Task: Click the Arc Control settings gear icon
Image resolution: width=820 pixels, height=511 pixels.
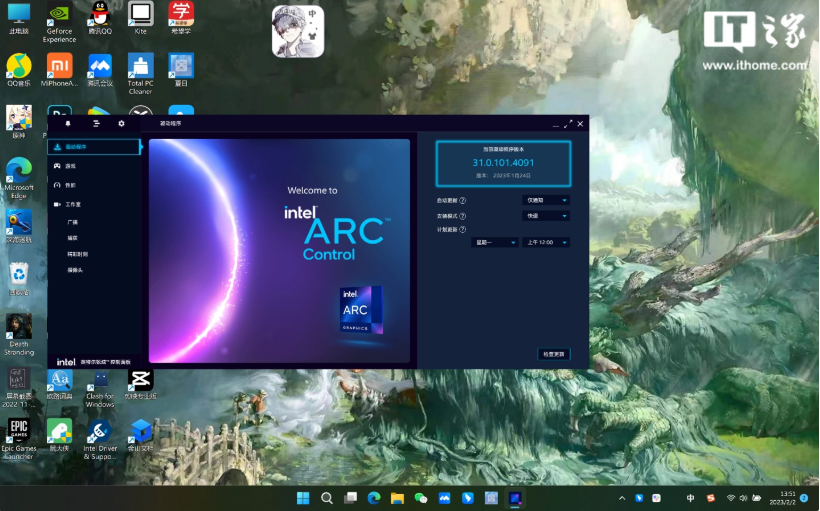Action: click(122, 123)
